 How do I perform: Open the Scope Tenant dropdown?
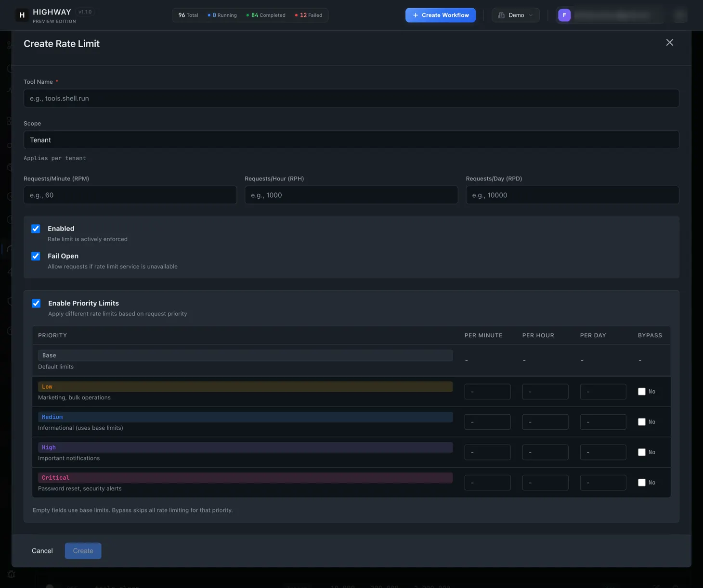pyautogui.click(x=351, y=140)
